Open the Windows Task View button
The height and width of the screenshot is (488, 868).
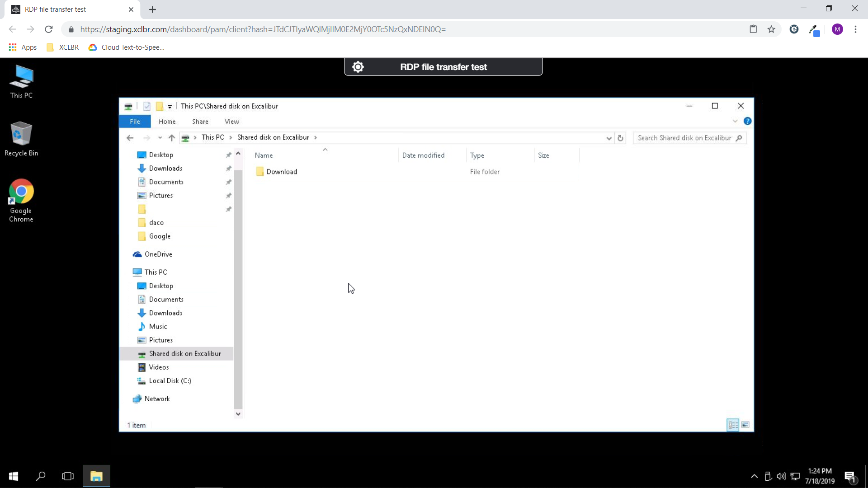click(x=68, y=476)
